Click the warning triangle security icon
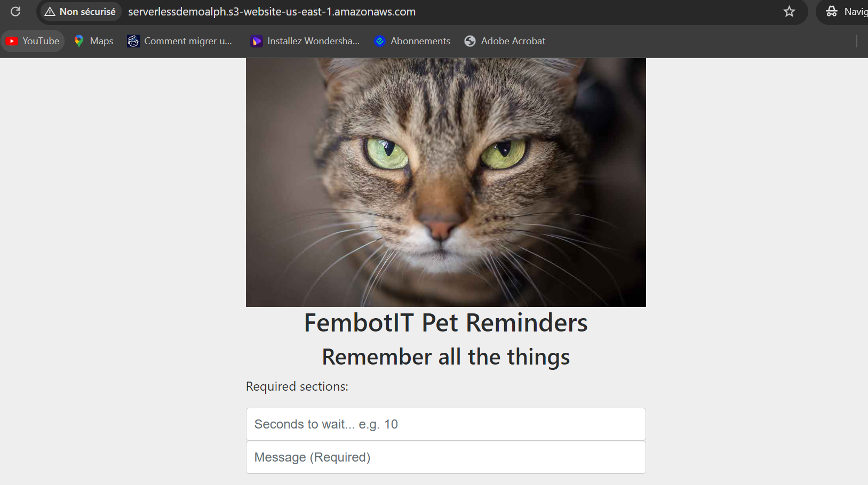This screenshot has height=485, width=868. click(x=50, y=12)
